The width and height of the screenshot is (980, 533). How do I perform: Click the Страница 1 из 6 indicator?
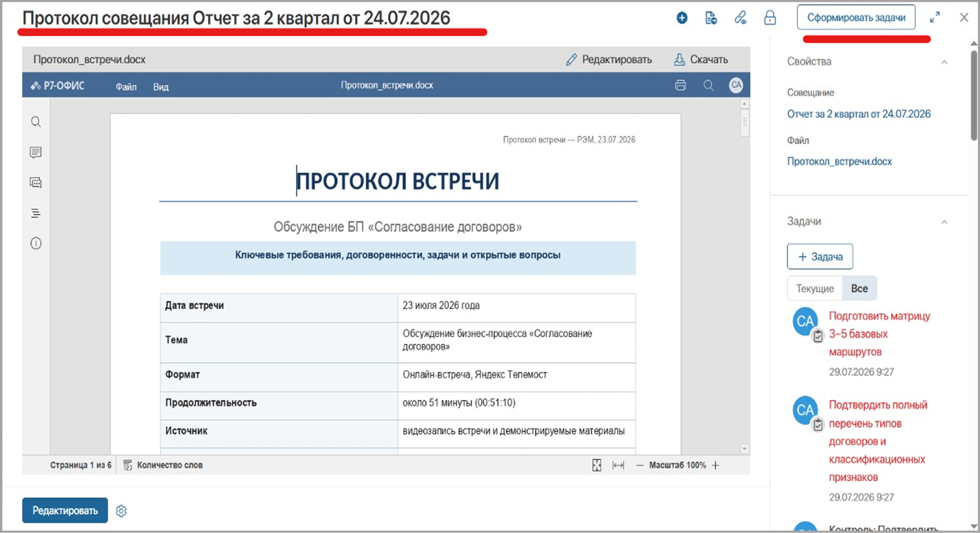click(x=81, y=465)
